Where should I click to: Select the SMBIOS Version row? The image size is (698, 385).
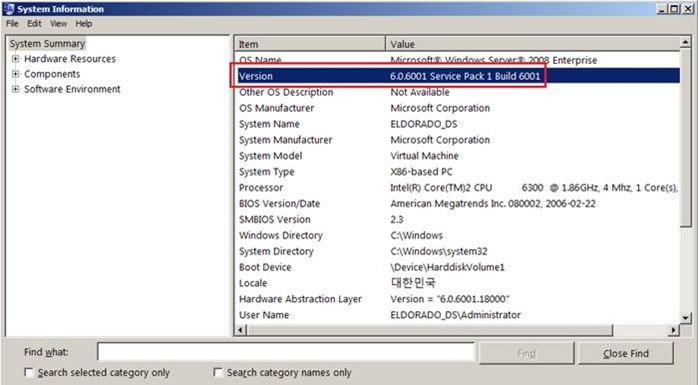point(457,219)
